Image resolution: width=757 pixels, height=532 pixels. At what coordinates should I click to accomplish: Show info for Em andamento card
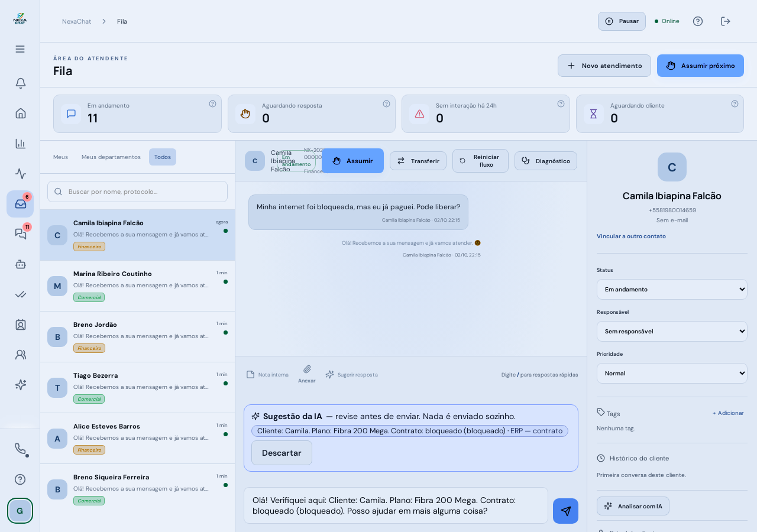click(x=212, y=103)
